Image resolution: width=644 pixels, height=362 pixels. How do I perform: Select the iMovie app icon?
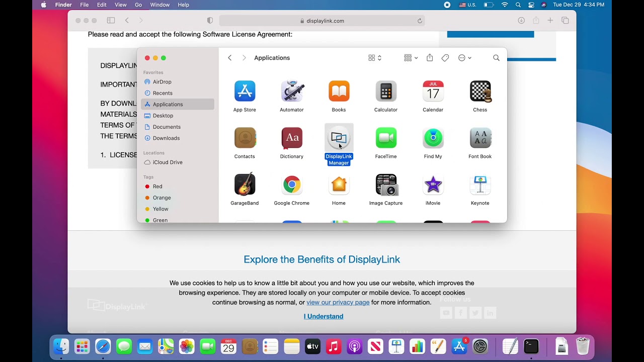pyautogui.click(x=433, y=185)
